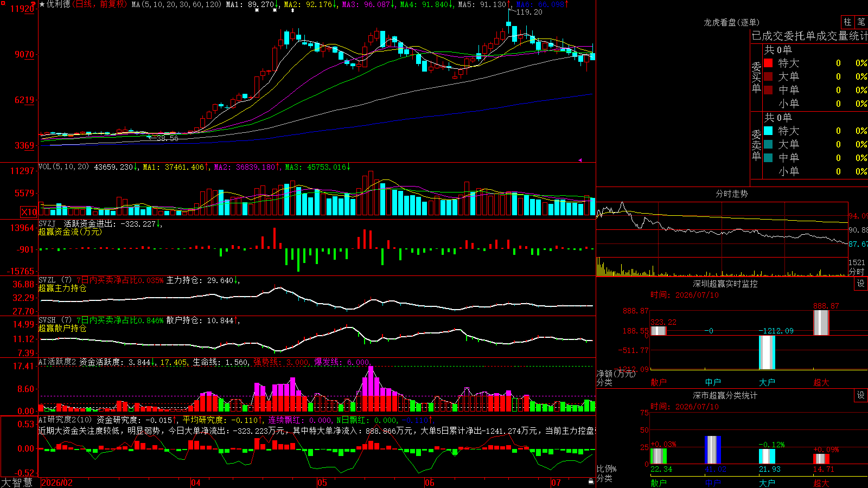Click the buy-side 共0单 total text

(778, 50)
